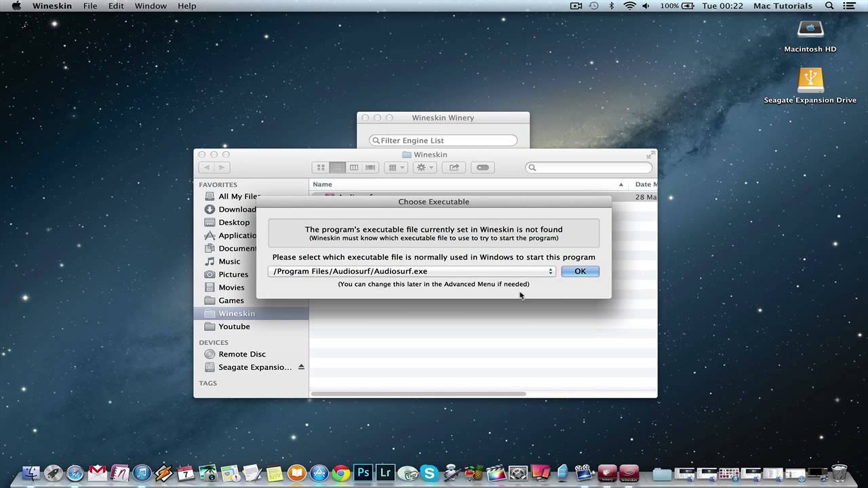Image resolution: width=868 pixels, height=488 pixels.
Task: Click the Finder share button
Action: tap(454, 167)
